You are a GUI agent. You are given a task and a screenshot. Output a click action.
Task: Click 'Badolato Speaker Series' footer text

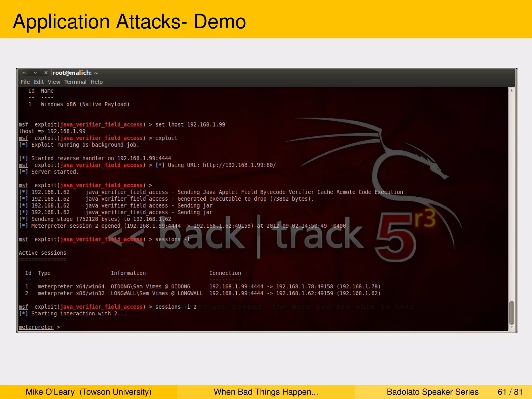click(x=433, y=392)
